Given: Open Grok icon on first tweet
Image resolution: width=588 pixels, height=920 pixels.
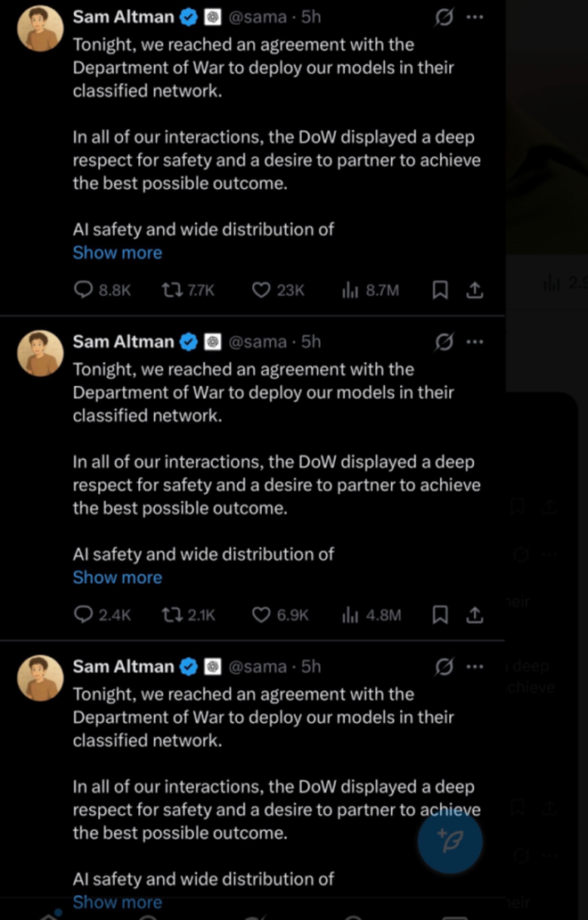Looking at the screenshot, I should pyautogui.click(x=443, y=17).
